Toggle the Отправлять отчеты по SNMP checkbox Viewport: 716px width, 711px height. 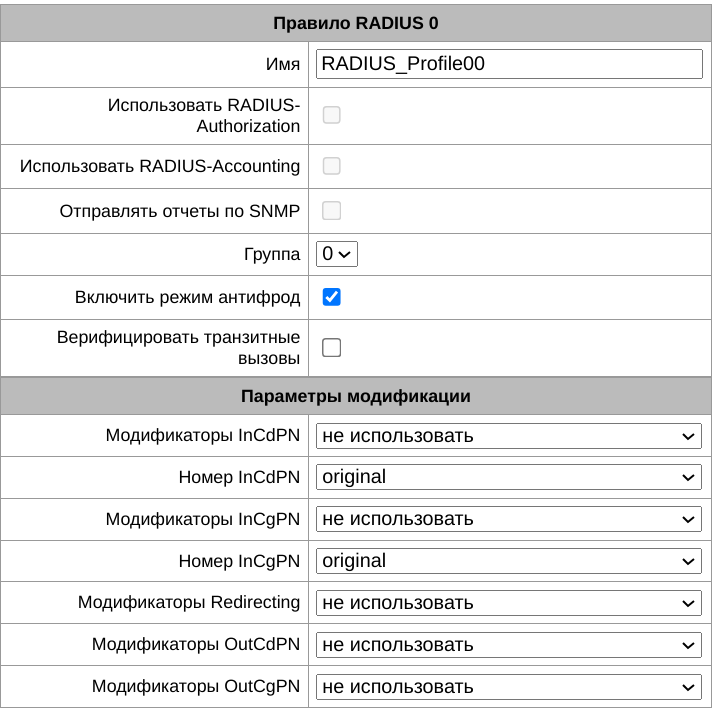pos(332,211)
